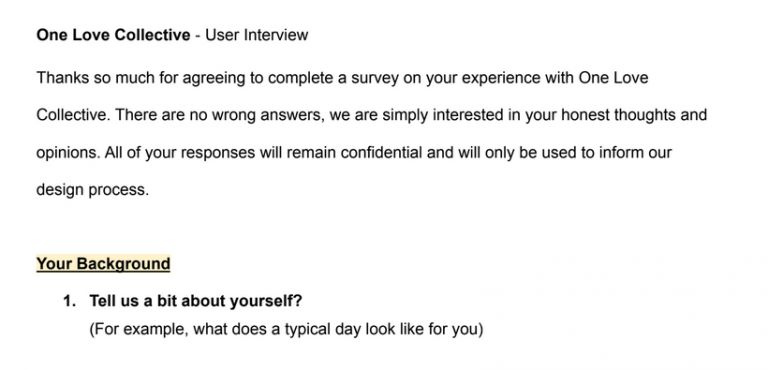Click the word "interested" in the paragraph
Viewport: 768px width, 370px height.
[x=468, y=115]
